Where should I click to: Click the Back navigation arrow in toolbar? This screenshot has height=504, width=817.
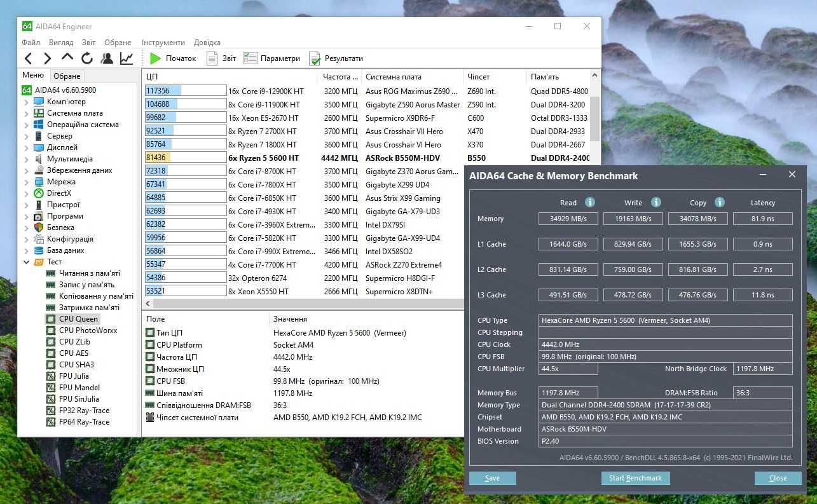coord(28,58)
